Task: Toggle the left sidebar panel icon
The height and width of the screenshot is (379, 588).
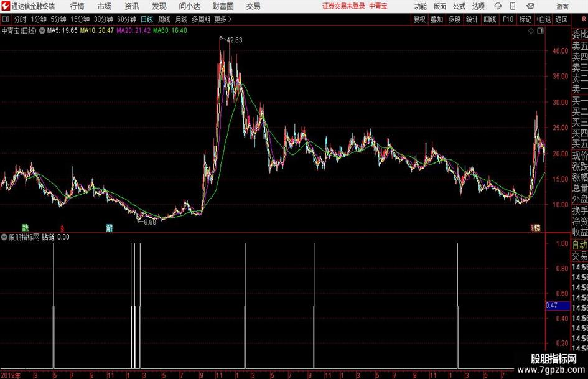Action: tap(6, 19)
